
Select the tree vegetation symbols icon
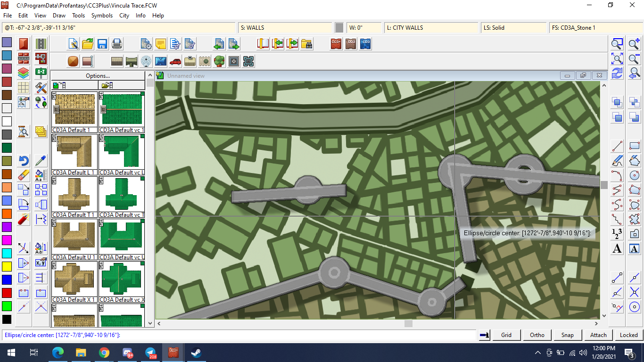(219, 61)
